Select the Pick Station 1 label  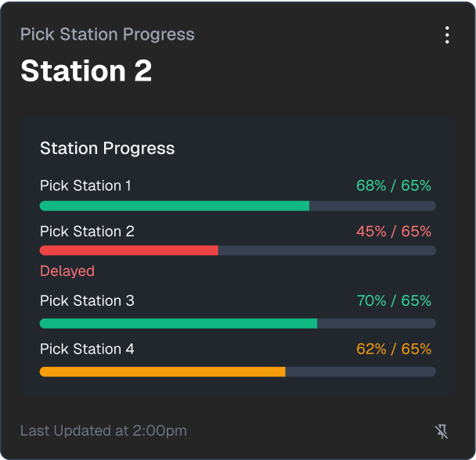86,186
